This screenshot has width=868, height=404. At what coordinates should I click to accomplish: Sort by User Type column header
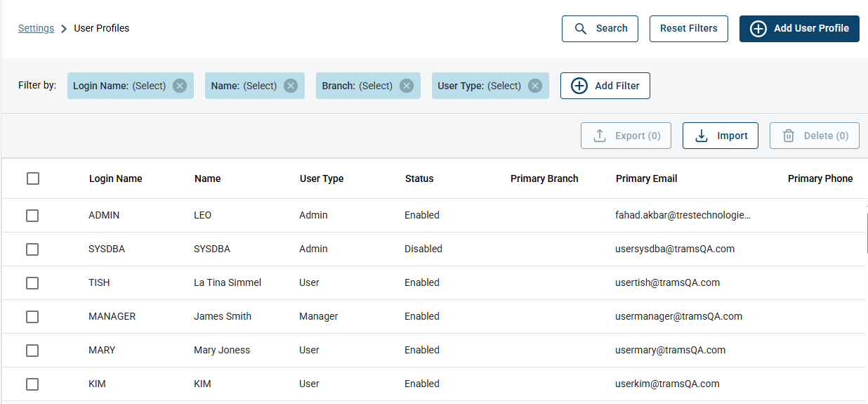pos(322,178)
